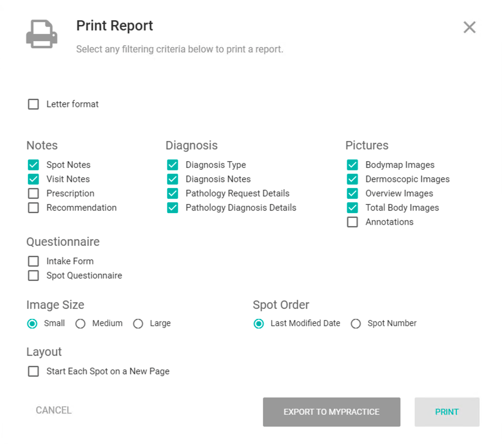Image resolution: width=504 pixels, height=444 pixels.
Task: Close the Print Report dialog
Action: 469,27
